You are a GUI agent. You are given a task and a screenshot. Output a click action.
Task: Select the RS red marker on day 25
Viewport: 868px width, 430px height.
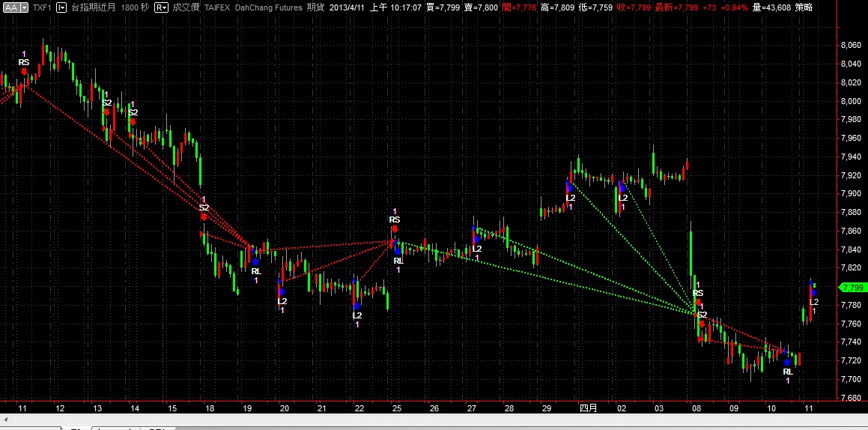click(395, 219)
